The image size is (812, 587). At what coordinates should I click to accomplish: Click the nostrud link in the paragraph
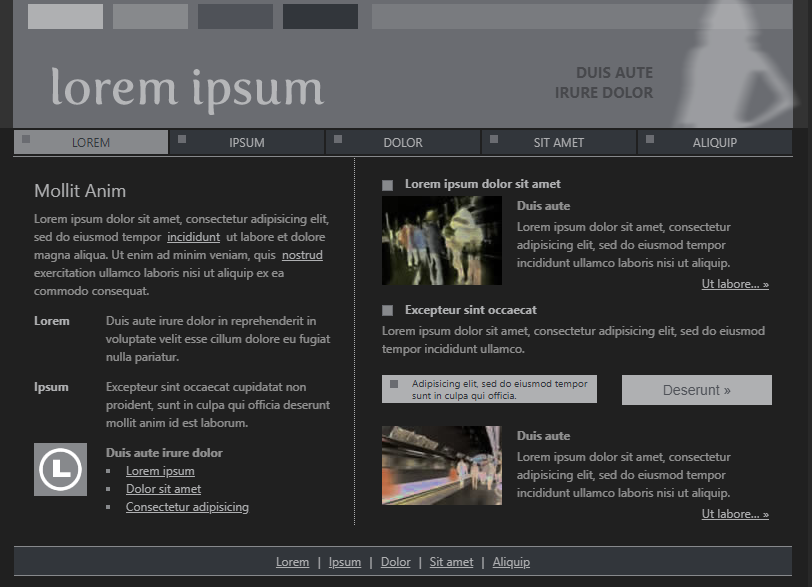[302, 256]
